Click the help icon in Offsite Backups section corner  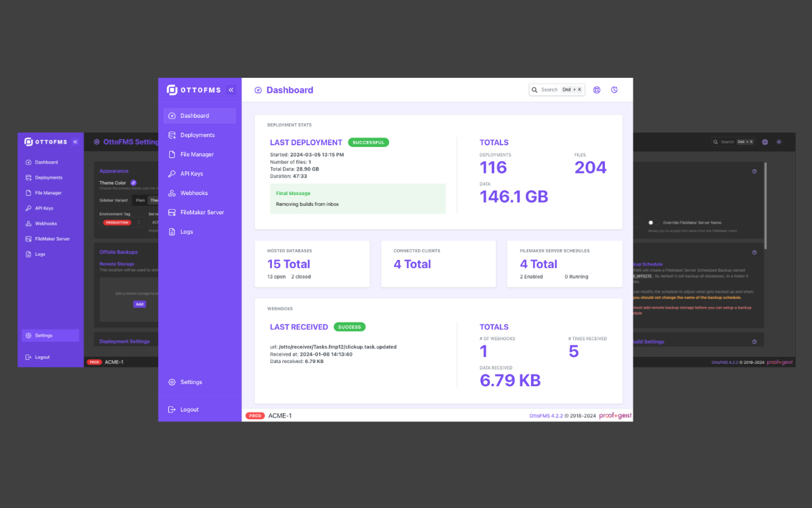click(754, 252)
